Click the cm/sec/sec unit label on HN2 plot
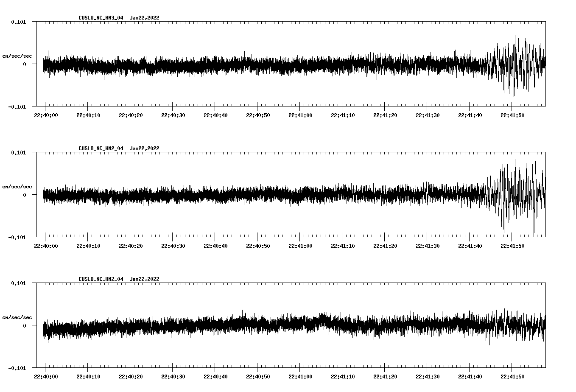The height and width of the screenshot is (392, 576). pos(17,187)
